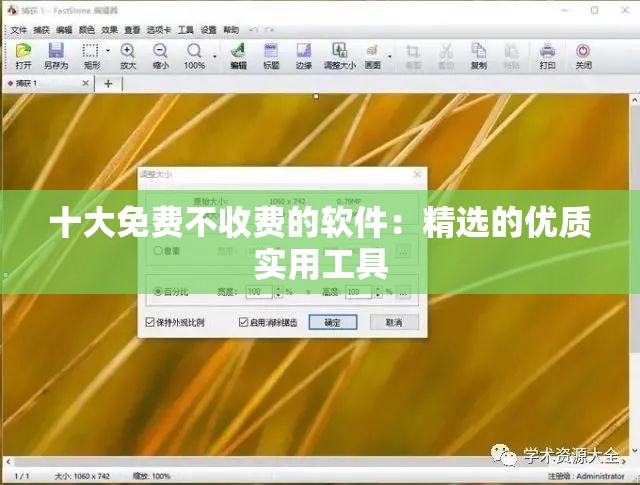Open the 选项卡 menu
Viewport: 640px width, 485px height.
tap(159, 30)
